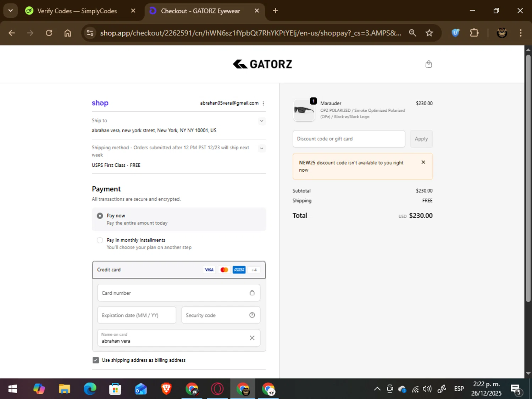The width and height of the screenshot is (532, 399).
Task: Click the ESP keyboard language indicator
Action: pos(459,389)
